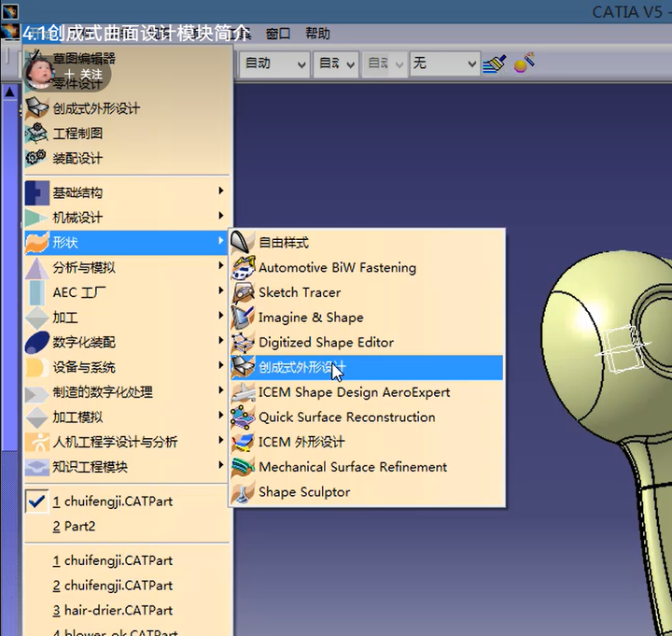Image resolution: width=672 pixels, height=636 pixels.
Task: Click the Imagine & Shape icon
Action: coord(244,318)
